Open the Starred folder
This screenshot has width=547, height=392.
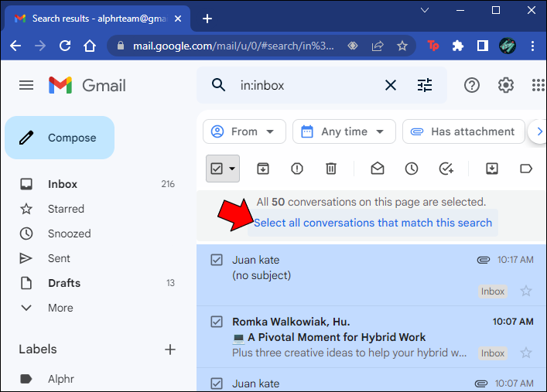point(66,209)
